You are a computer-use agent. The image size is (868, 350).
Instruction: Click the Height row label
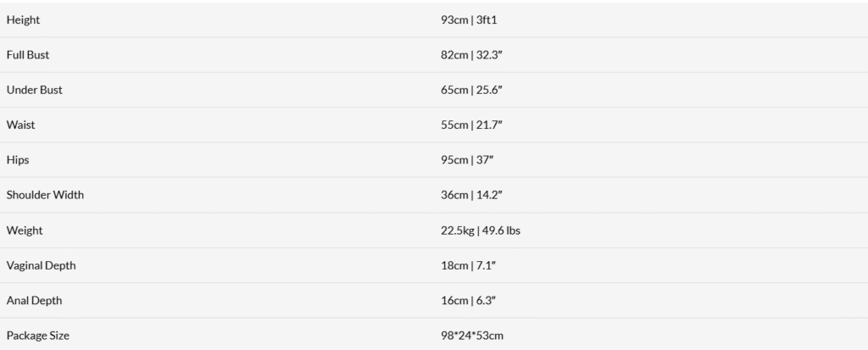pyautogui.click(x=23, y=19)
